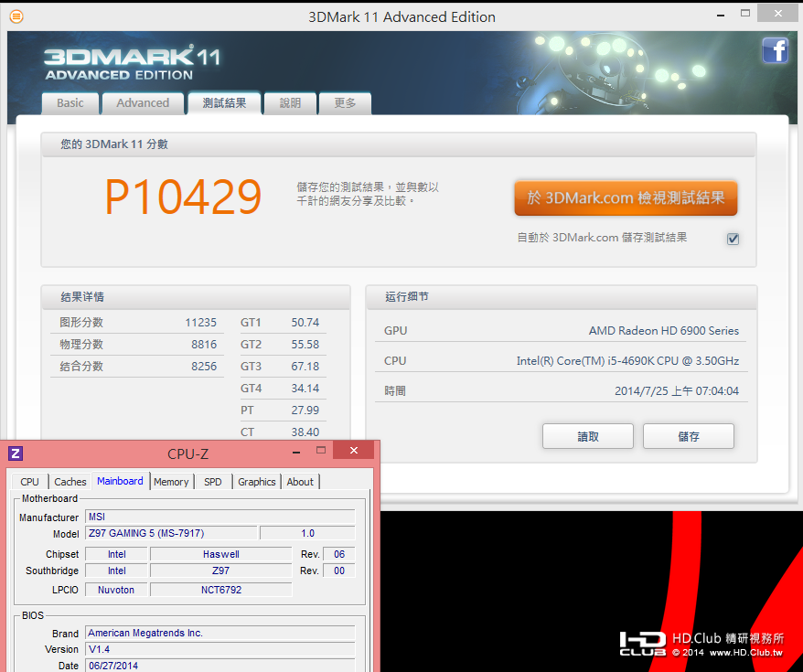This screenshot has width=803, height=672.
Task: Open Caches tab in CPU-Z
Action: pyautogui.click(x=70, y=482)
